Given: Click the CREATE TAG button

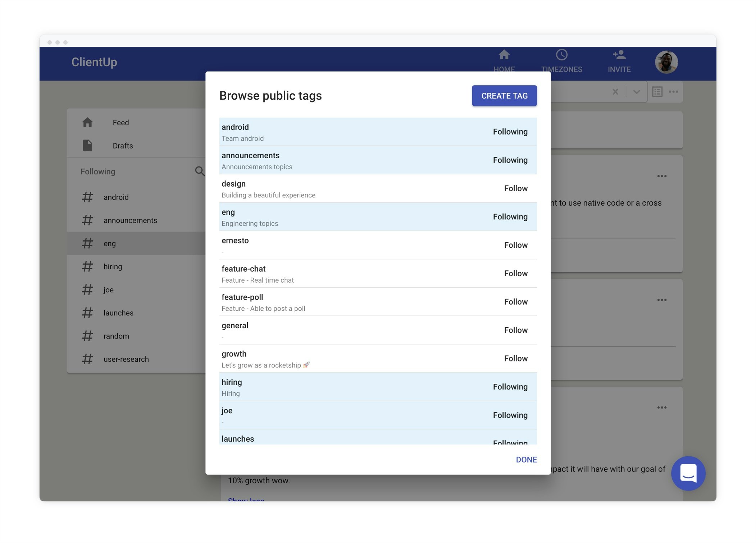Looking at the screenshot, I should (x=504, y=96).
